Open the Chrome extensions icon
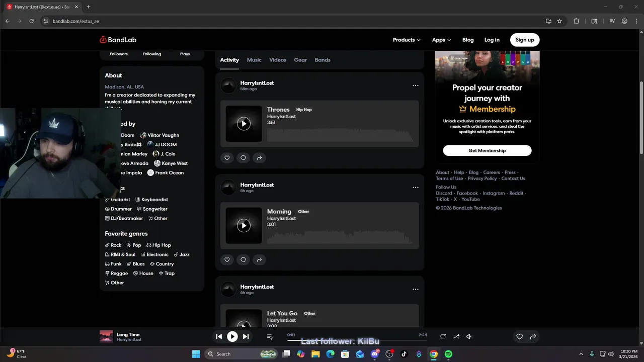 tap(577, 21)
